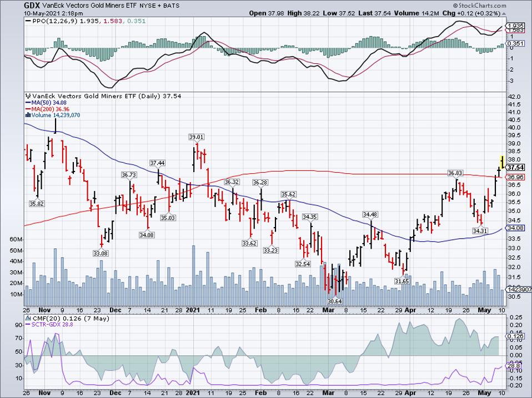Click the volume bars icon beside Volume legend
The height and width of the screenshot is (398, 532).
[x=28, y=115]
